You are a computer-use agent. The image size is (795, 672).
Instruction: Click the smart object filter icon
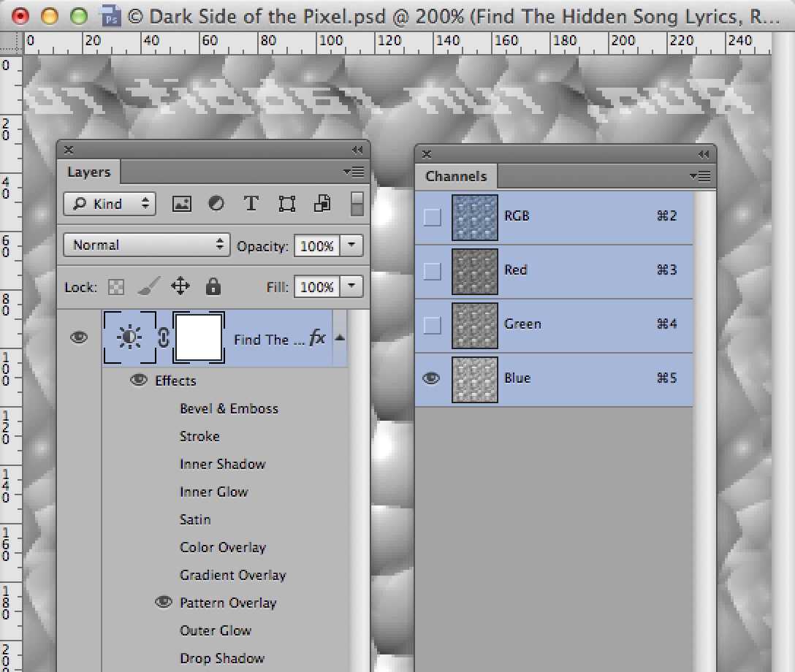click(322, 204)
